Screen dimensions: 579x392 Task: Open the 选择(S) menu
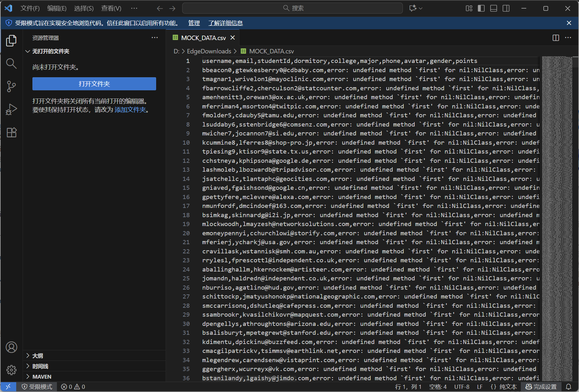click(84, 8)
